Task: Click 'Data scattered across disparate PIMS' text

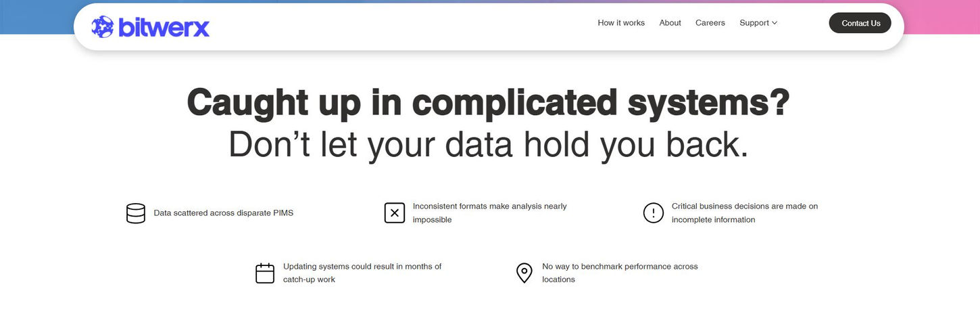Action: (223, 213)
